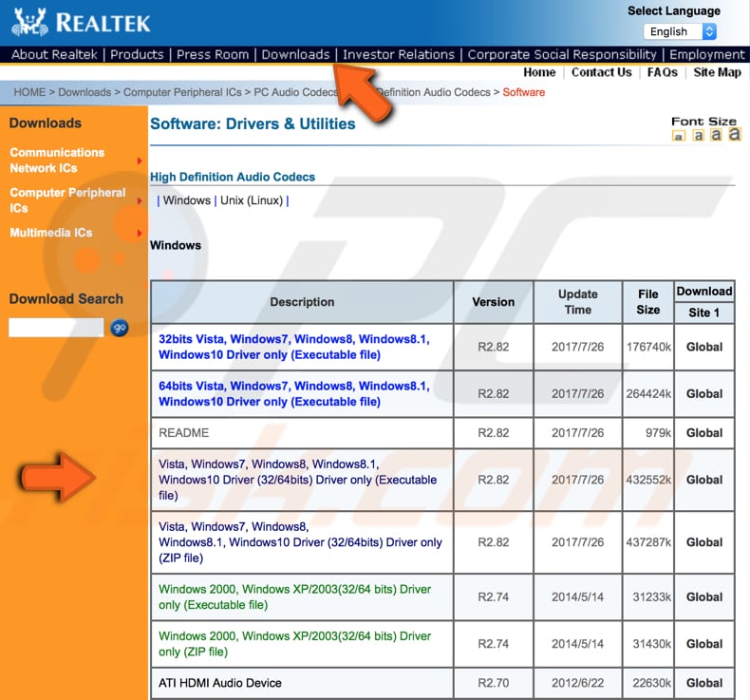The height and width of the screenshot is (700, 750).
Task: Select the largest font size icon
Action: [x=734, y=135]
